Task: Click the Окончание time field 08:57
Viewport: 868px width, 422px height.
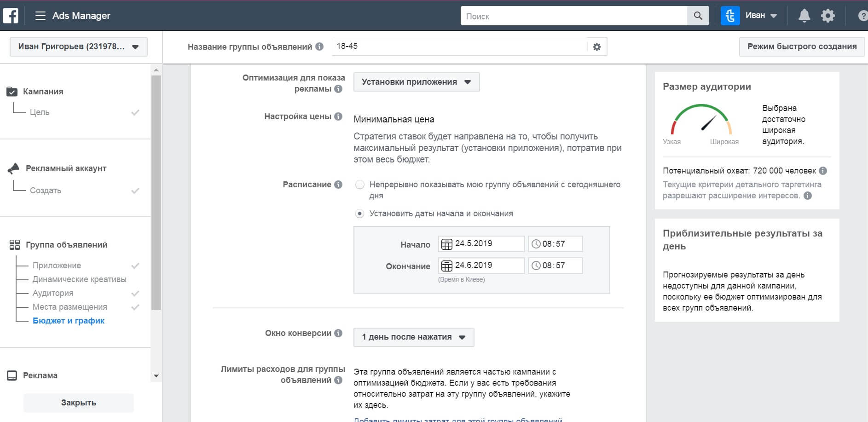Action: [556, 266]
